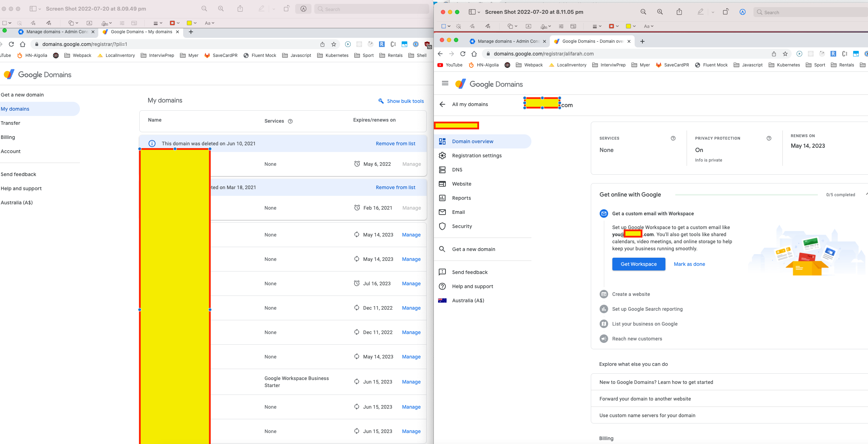Open Adjust Color in the 8.11.05 pm window
Image resolution: width=868 pixels, height=444 pixels.
561,26
